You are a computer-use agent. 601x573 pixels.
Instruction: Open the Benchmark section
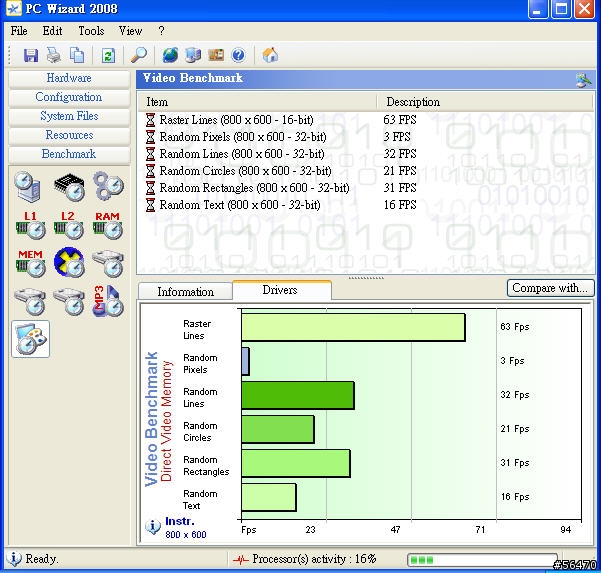pyautogui.click(x=69, y=154)
